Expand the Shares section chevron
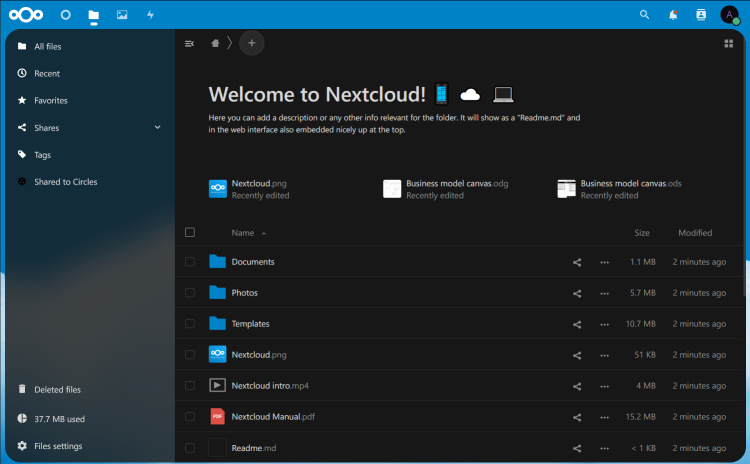 (157, 128)
